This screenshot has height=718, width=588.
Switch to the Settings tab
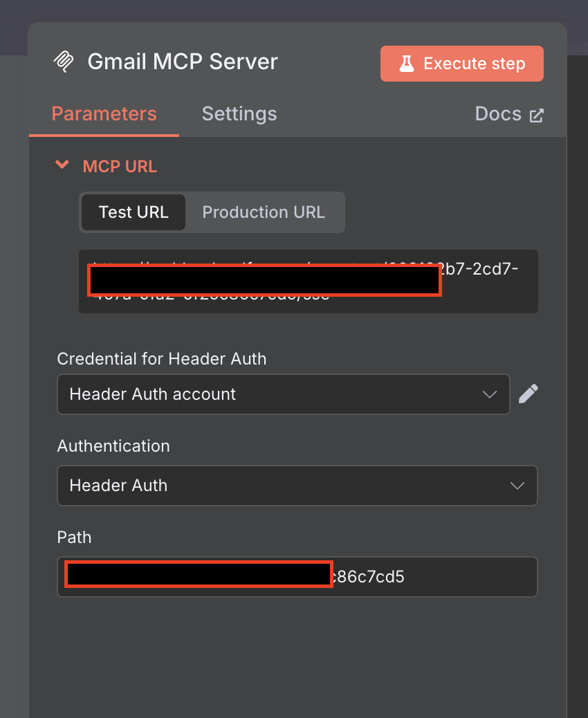(239, 113)
